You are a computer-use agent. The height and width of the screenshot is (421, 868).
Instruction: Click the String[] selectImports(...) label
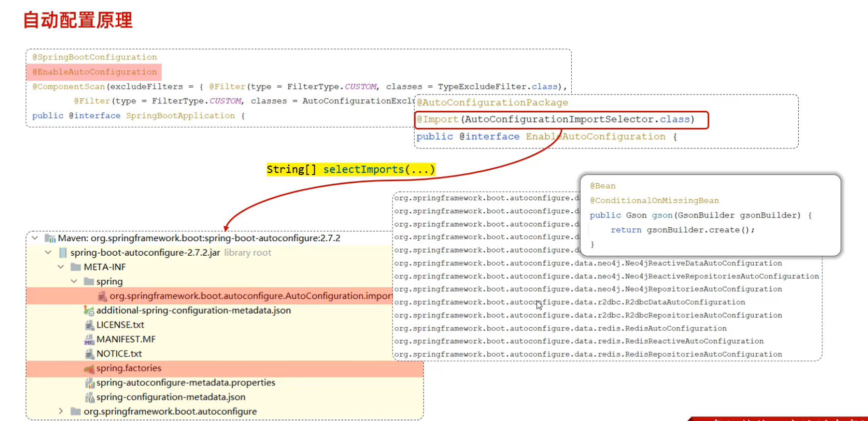tap(351, 169)
